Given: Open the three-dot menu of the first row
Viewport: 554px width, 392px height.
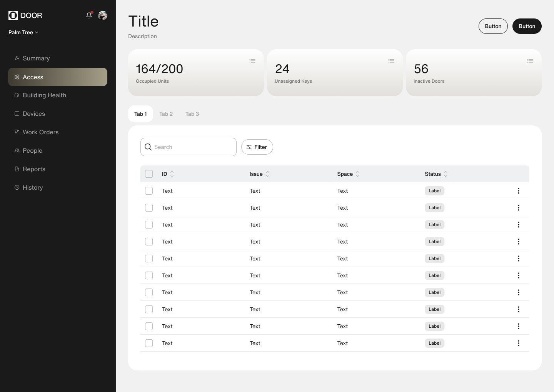Looking at the screenshot, I should [x=519, y=191].
